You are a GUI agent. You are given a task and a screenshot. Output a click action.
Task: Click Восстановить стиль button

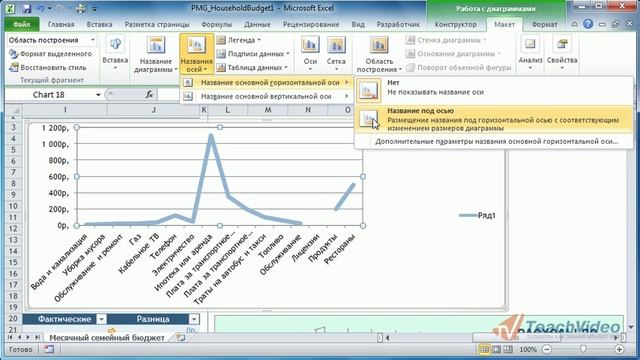point(48,67)
